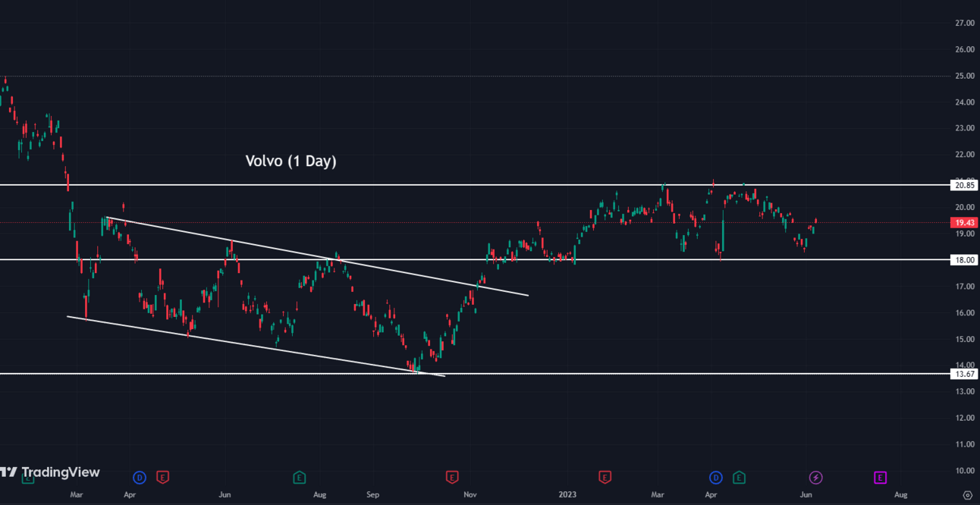Click the blue dividend marker near Apr 2023
This screenshot has height=505, width=980.
point(716,478)
